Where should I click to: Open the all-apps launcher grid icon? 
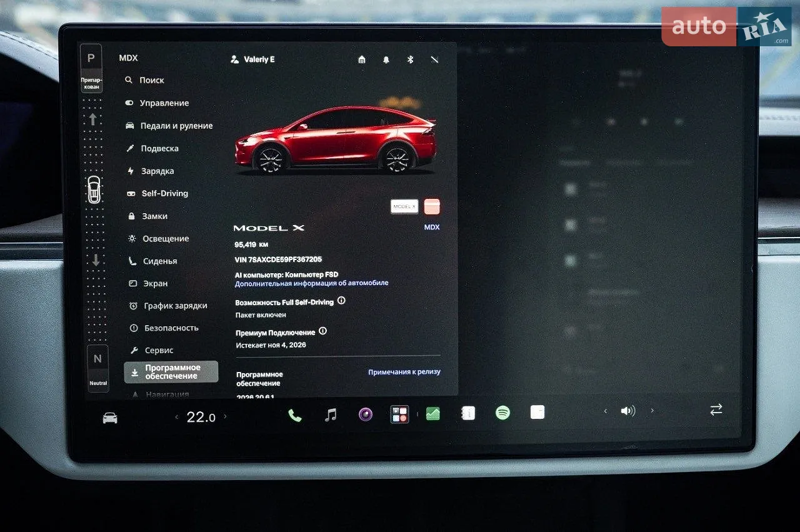399,414
